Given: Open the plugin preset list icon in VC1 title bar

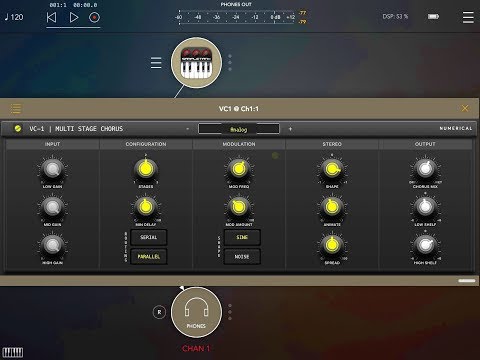Looking at the screenshot, I should pyautogui.click(x=16, y=108).
